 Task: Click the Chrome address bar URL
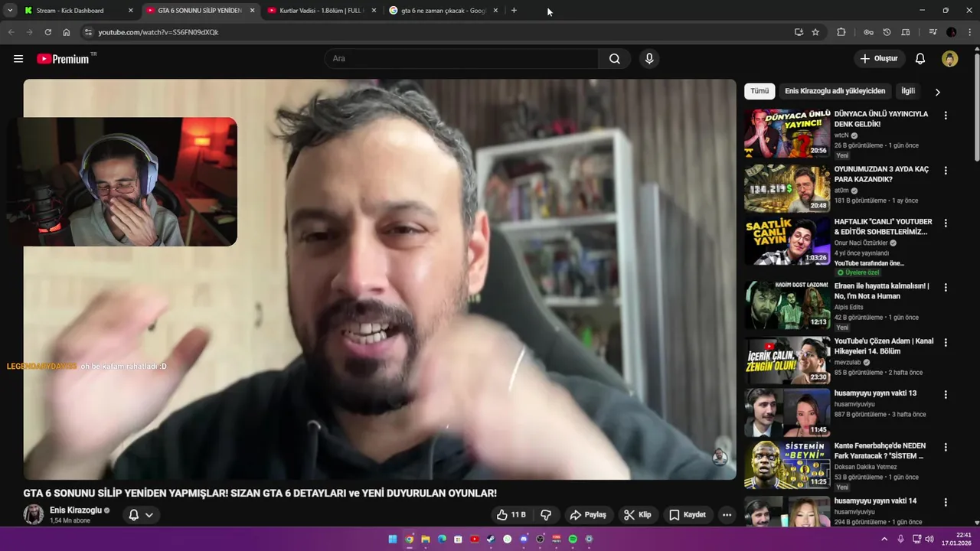(158, 32)
